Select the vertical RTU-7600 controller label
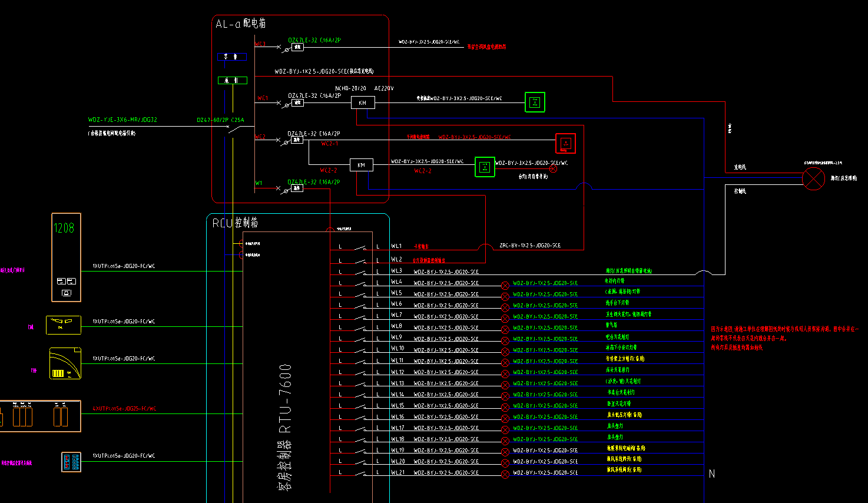 (x=285, y=427)
